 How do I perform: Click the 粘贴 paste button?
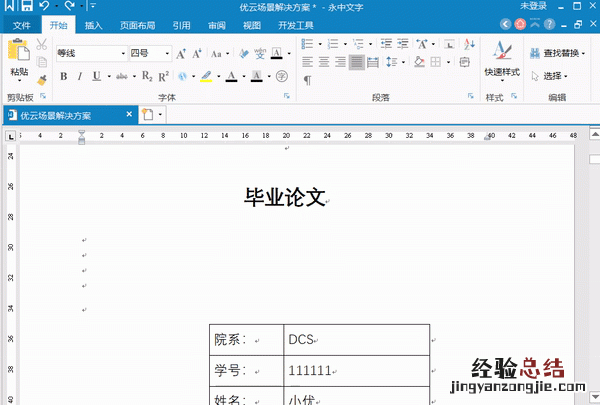[x=19, y=72]
